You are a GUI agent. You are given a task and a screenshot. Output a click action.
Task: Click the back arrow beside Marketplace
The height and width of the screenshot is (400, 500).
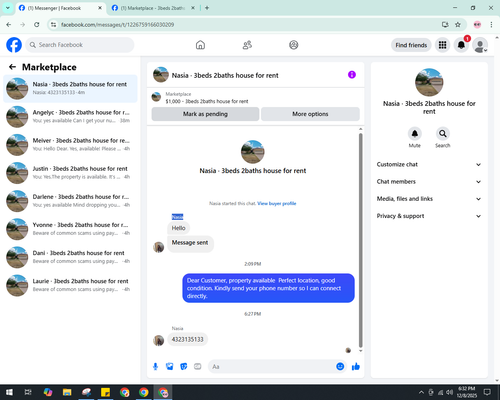[12, 67]
